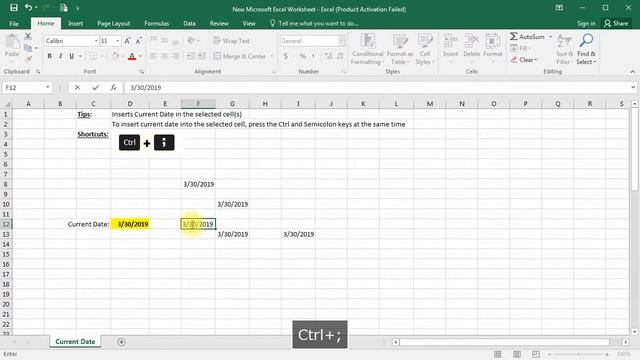Switch to the View tab
Viewport: 640px width, 360px height.
coord(249,24)
